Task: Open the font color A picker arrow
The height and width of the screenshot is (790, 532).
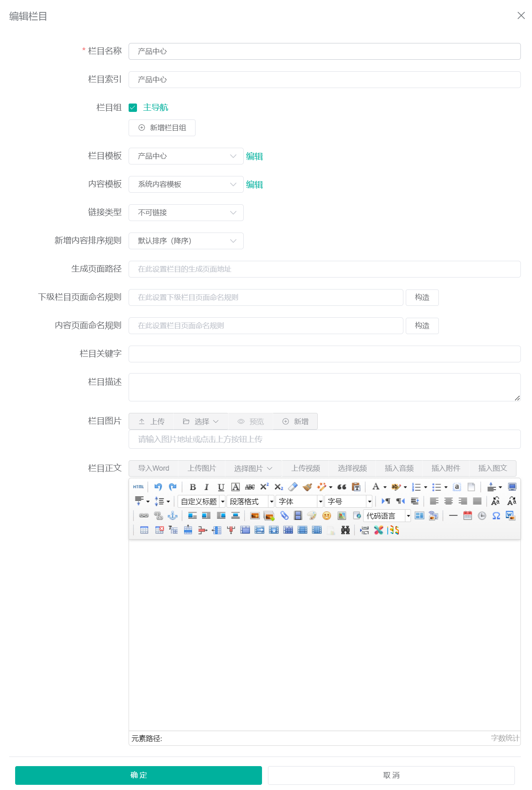Action: click(x=385, y=487)
